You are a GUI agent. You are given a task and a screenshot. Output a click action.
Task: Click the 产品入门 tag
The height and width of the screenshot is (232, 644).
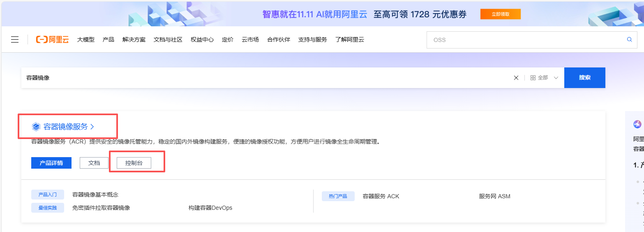(48, 195)
